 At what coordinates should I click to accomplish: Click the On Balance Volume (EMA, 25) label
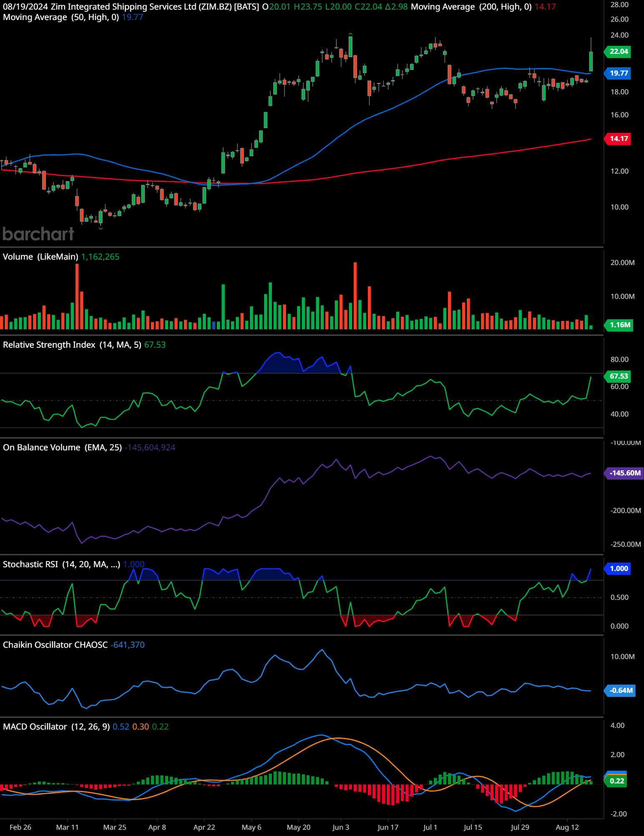(63, 447)
